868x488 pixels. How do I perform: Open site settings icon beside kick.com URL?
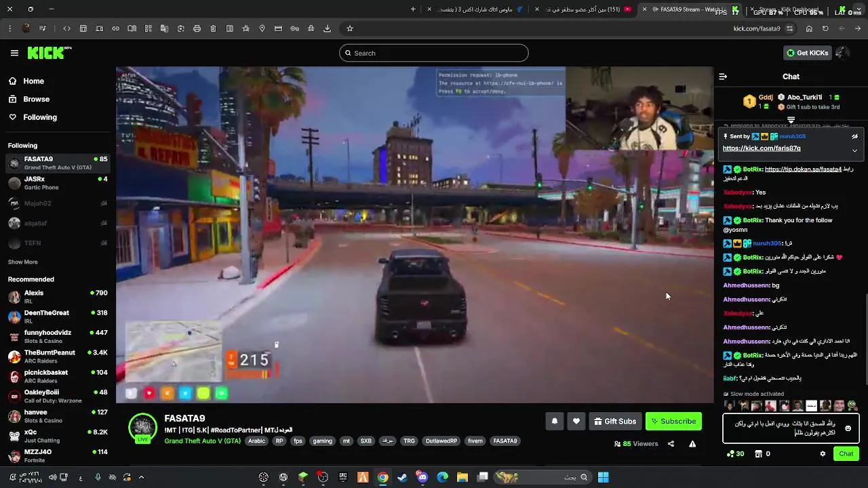pyautogui.click(x=789, y=28)
